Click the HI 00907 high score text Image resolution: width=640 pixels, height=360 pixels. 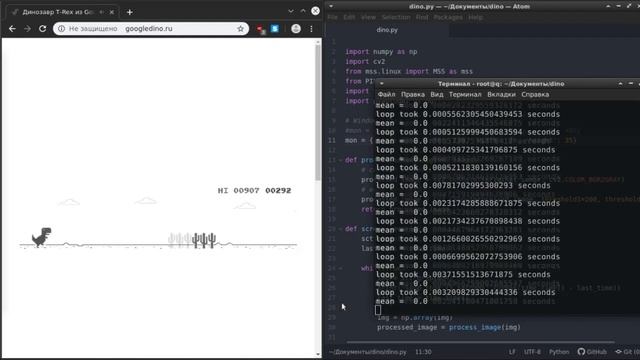238,191
